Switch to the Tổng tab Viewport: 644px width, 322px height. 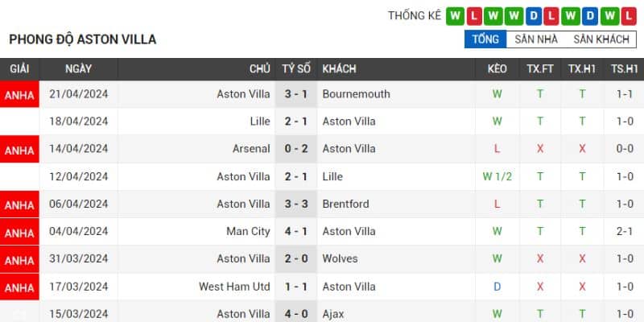[485, 39]
